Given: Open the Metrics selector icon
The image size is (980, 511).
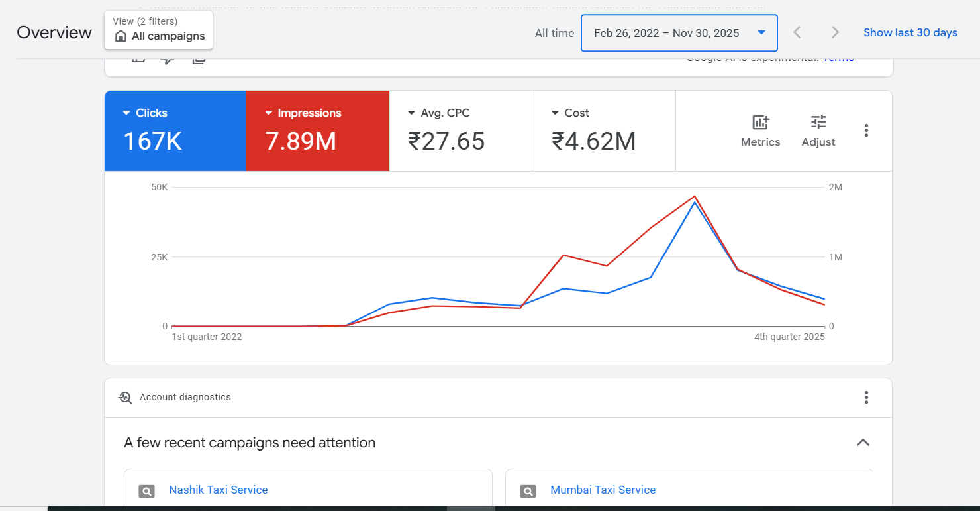Looking at the screenshot, I should (x=760, y=123).
